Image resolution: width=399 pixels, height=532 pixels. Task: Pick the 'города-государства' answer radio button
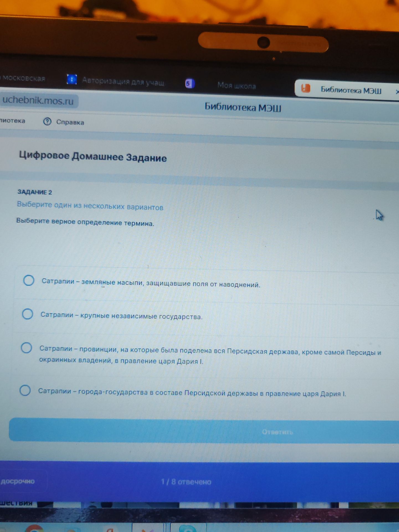tap(25, 390)
